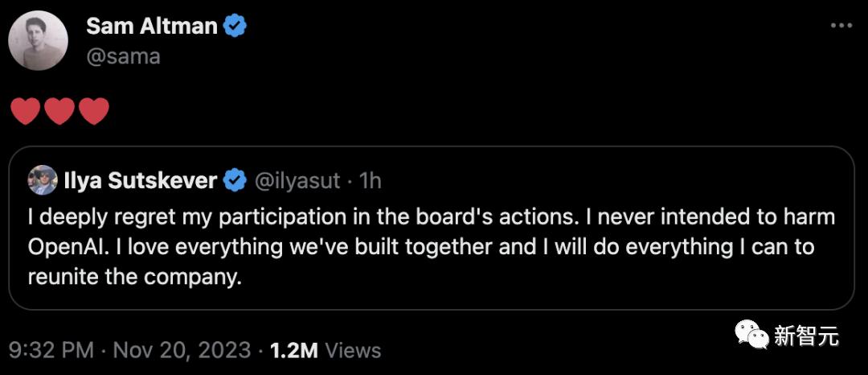868x375 pixels.
Task: Open the three-dot more options menu
Action: point(842,26)
